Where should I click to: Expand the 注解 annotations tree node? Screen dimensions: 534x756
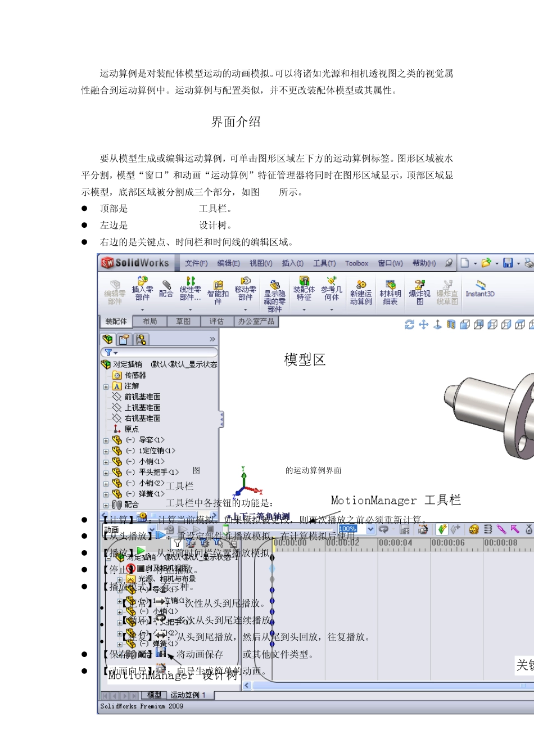pyautogui.click(x=106, y=386)
